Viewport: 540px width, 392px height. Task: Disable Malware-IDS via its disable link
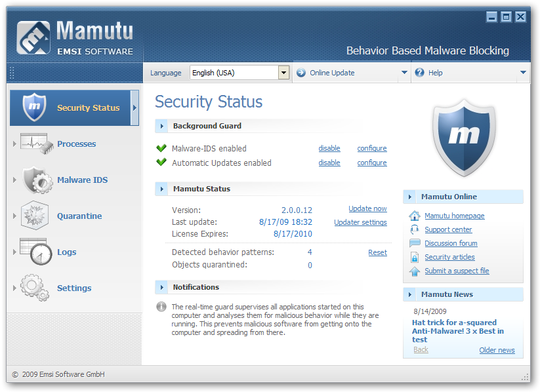pyautogui.click(x=329, y=148)
